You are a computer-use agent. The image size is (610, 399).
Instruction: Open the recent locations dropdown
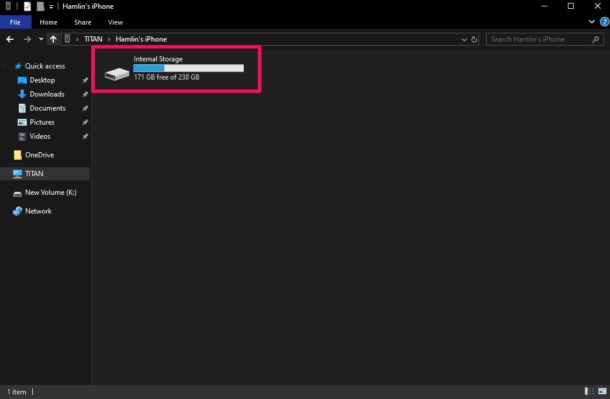[41, 39]
